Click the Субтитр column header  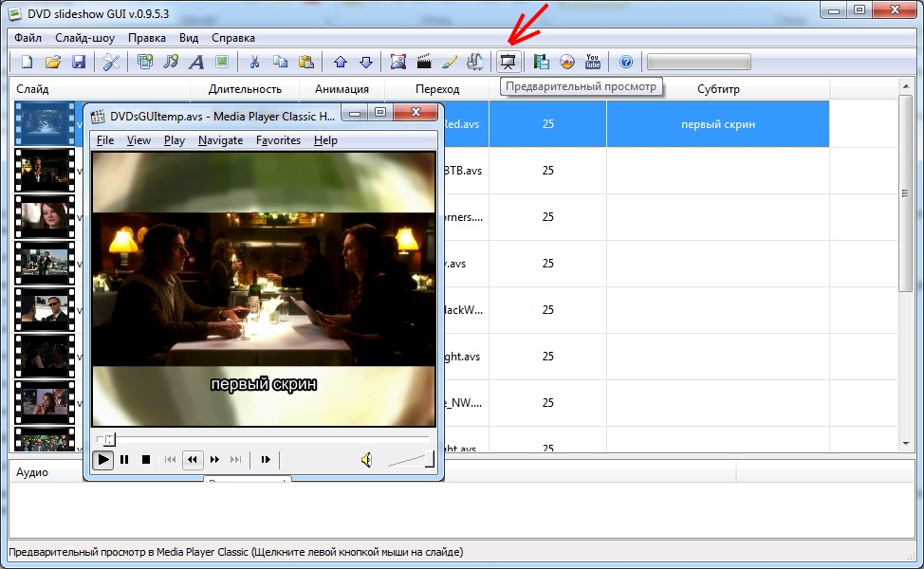(x=718, y=89)
